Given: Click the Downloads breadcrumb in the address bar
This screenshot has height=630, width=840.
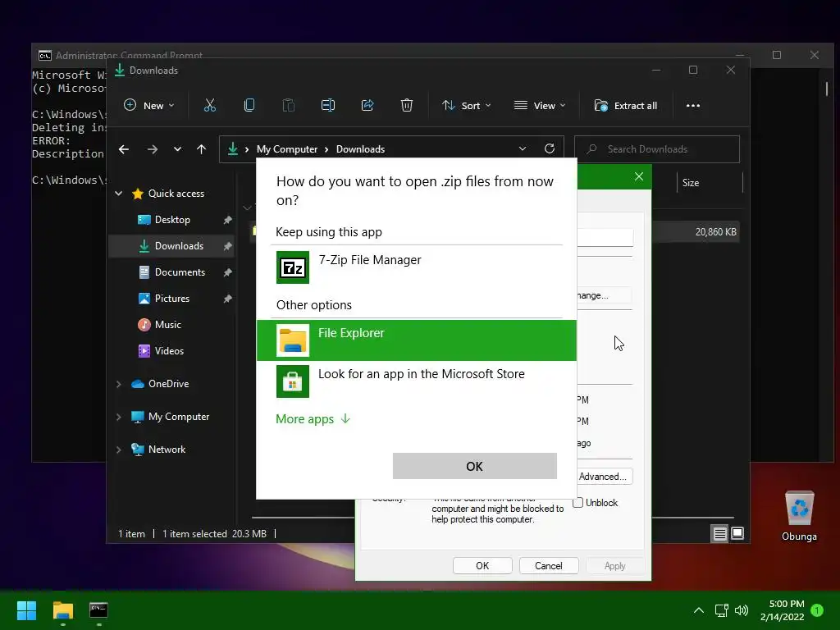Looking at the screenshot, I should tap(361, 149).
